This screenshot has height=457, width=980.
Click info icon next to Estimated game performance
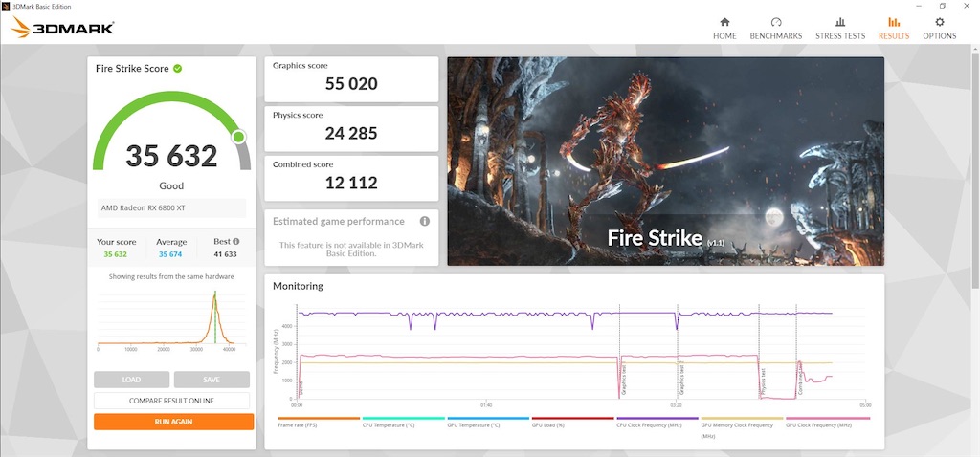coord(424,221)
